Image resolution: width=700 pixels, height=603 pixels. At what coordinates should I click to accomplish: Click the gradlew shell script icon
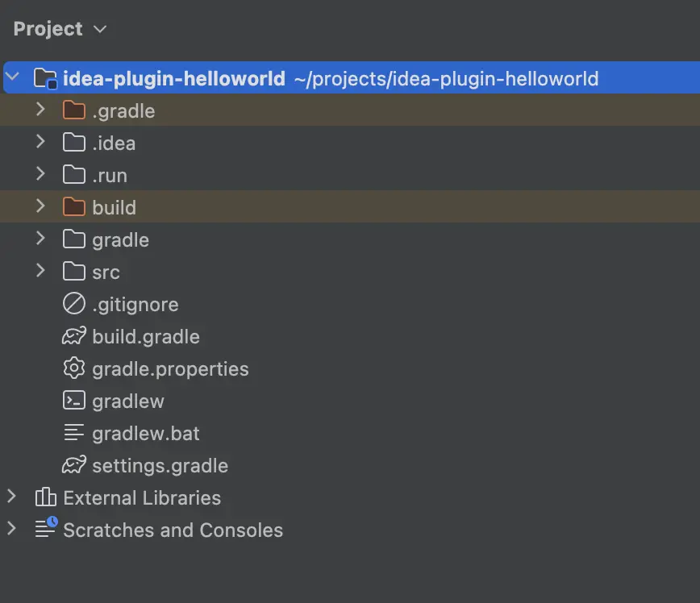click(73, 401)
